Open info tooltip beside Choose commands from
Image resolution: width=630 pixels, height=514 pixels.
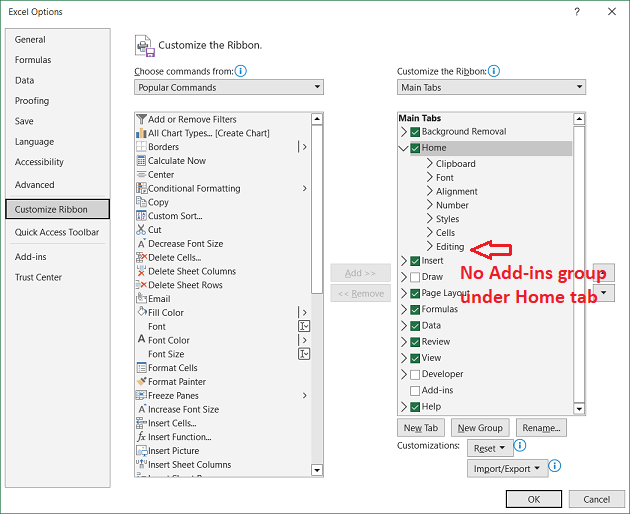click(x=240, y=71)
